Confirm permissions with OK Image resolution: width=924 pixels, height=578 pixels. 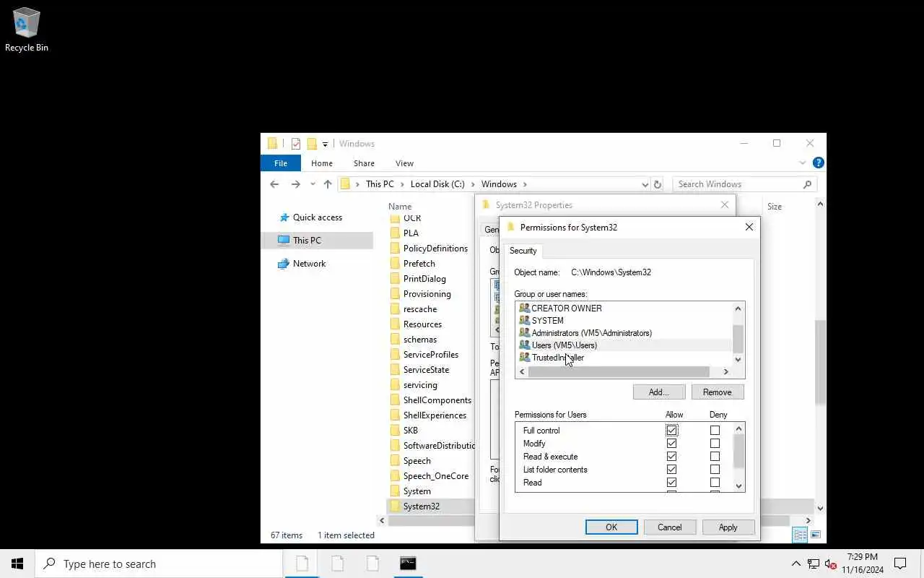(611, 527)
